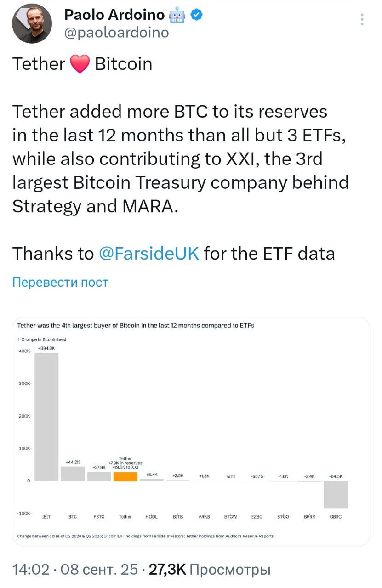This screenshot has width=382, height=588.
Task: Open the @paoloardoino handle
Action: click(117, 33)
